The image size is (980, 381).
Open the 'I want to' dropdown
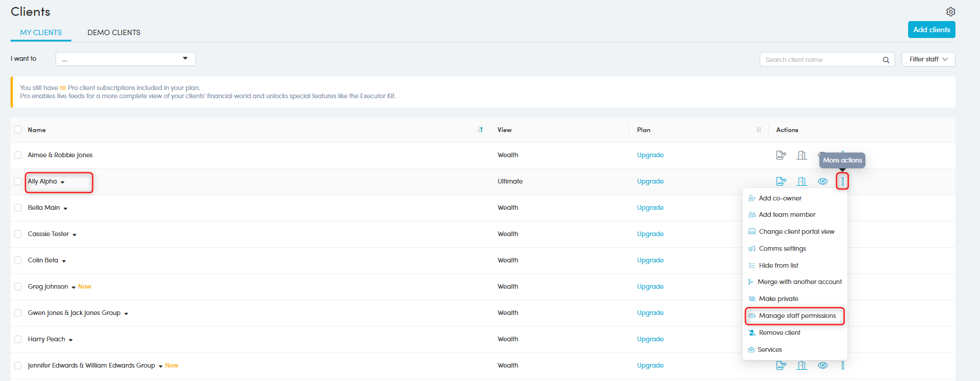coord(125,59)
